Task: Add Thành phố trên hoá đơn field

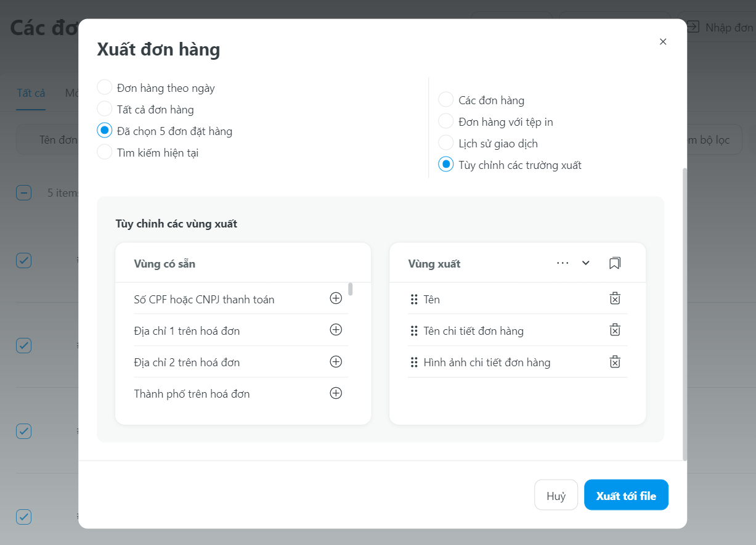Action: 336,393
